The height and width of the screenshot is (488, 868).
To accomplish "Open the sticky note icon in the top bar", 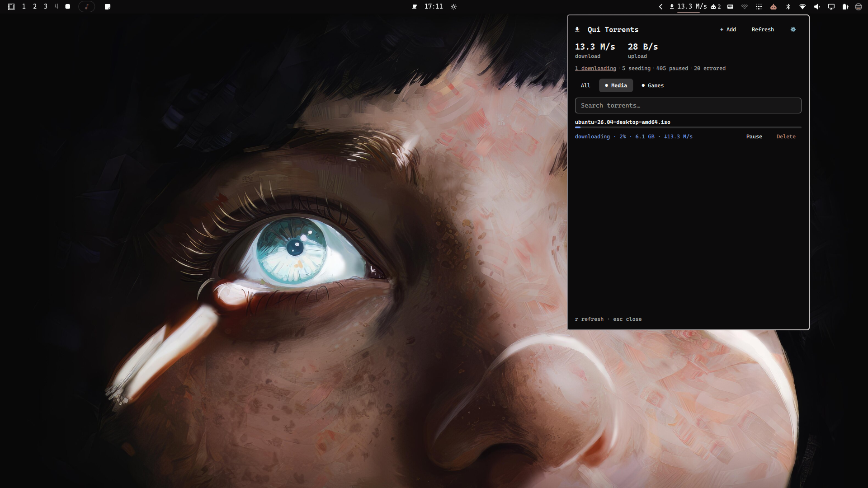I will point(108,7).
